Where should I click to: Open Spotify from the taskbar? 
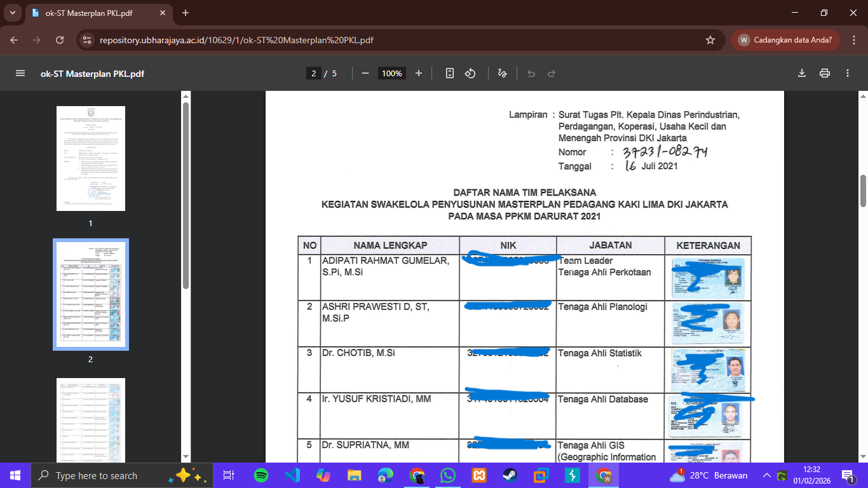pos(261,475)
